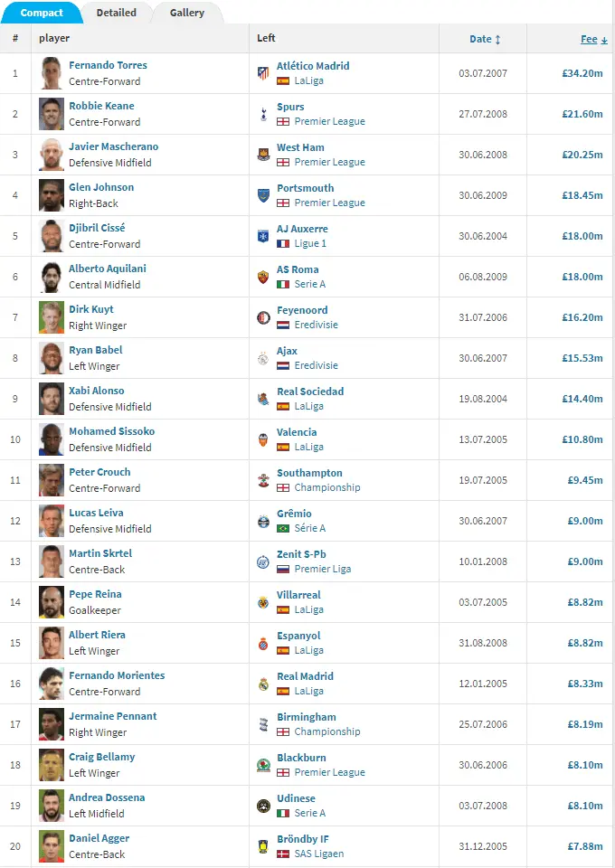Click the Feyenoord club crest icon

[x=263, y=317]
